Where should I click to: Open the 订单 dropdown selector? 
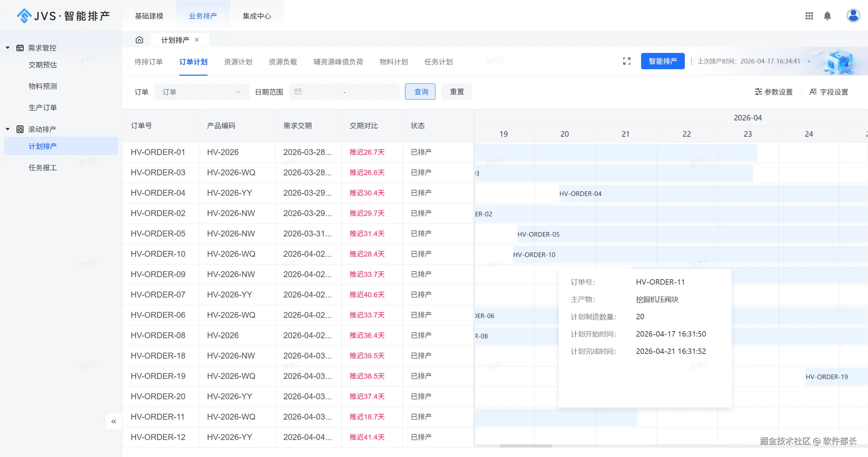(x=201, y=92)
